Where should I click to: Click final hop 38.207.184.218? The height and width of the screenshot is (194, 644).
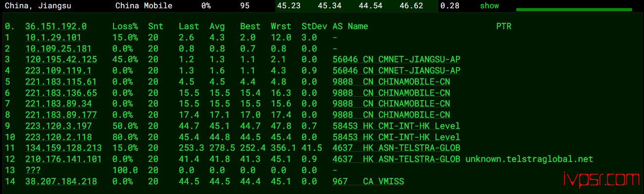(61, 181)
